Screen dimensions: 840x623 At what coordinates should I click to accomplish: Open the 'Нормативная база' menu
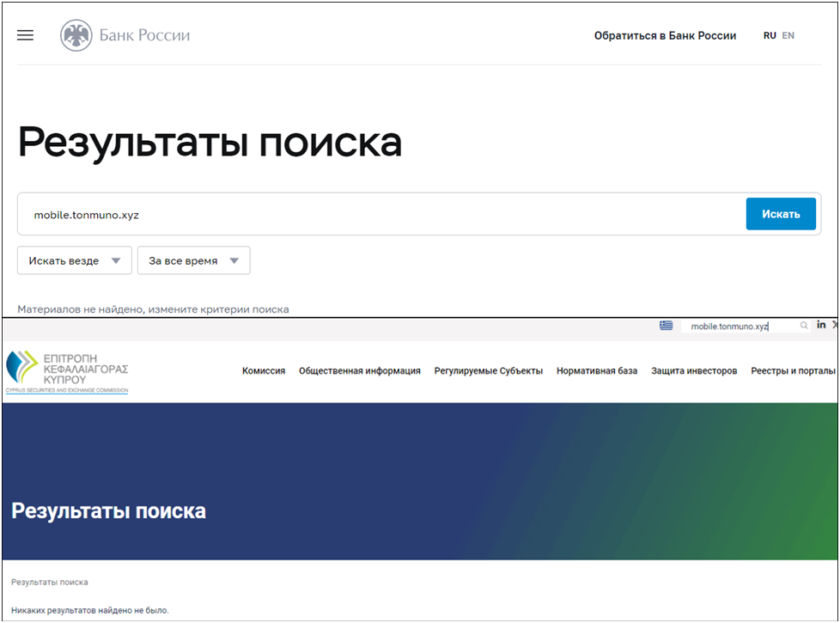[x=596, y=371]
